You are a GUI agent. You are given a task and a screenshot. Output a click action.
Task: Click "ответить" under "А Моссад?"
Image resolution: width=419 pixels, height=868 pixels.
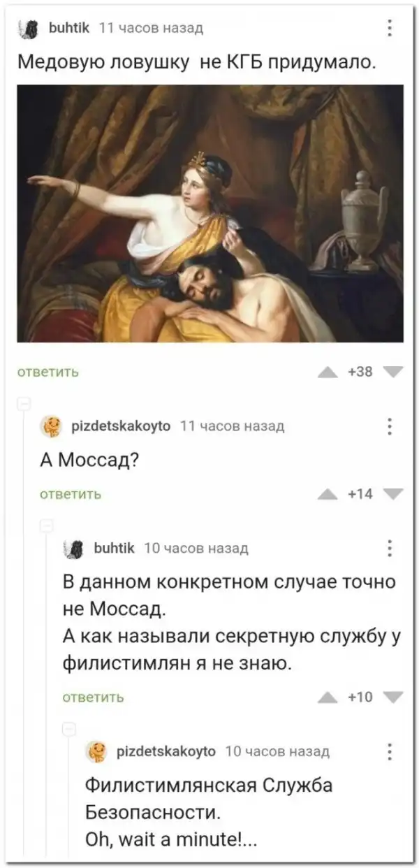[x=71, y=494]
